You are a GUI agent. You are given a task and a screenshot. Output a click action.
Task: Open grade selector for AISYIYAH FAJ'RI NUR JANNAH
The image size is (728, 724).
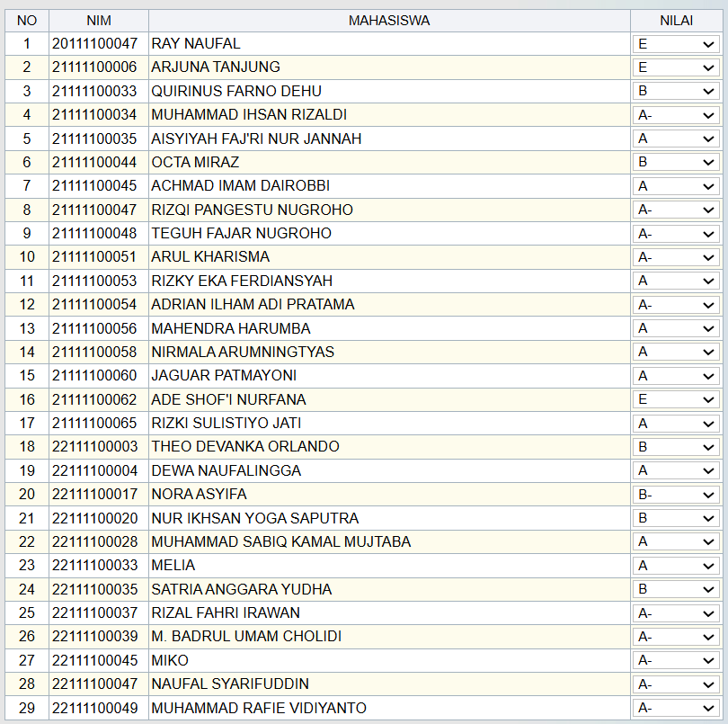point(676,139)
